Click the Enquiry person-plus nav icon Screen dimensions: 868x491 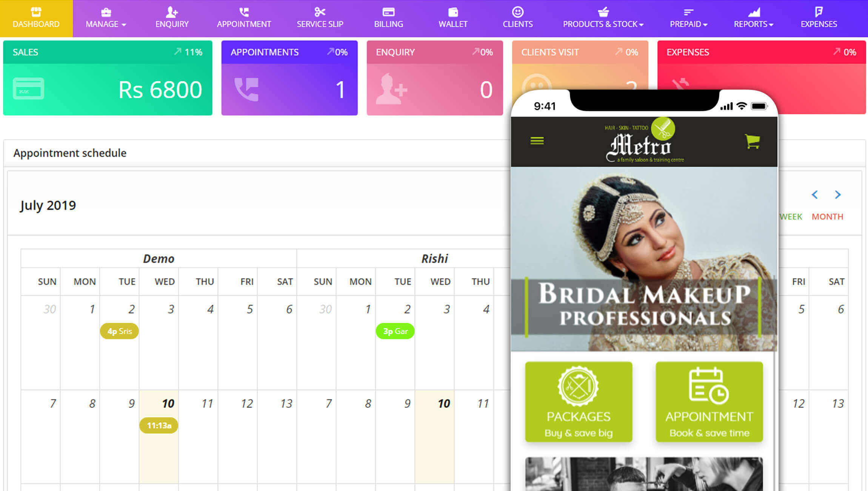[x=172, y=12]
